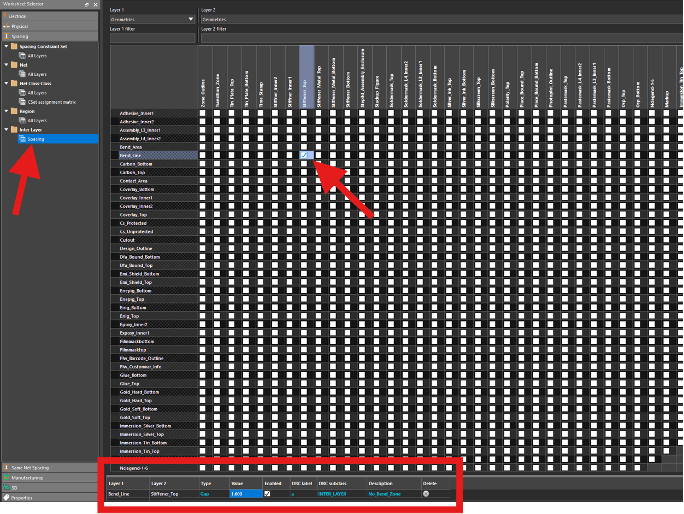Click the Description column header
The width and height of the screenshot is (684, 514).
pyautogui.click(x=394, y=483)
